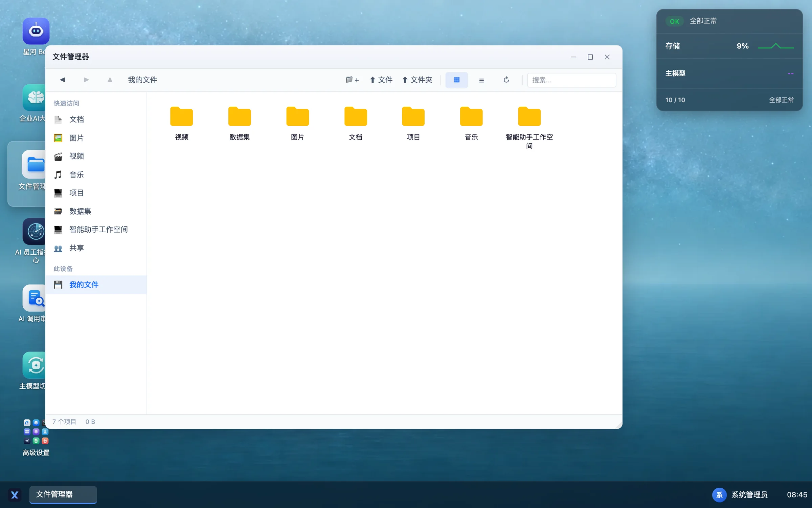Go back with the left arrow
The width and height of the screenshot is (812, 508).
[63, 80]
